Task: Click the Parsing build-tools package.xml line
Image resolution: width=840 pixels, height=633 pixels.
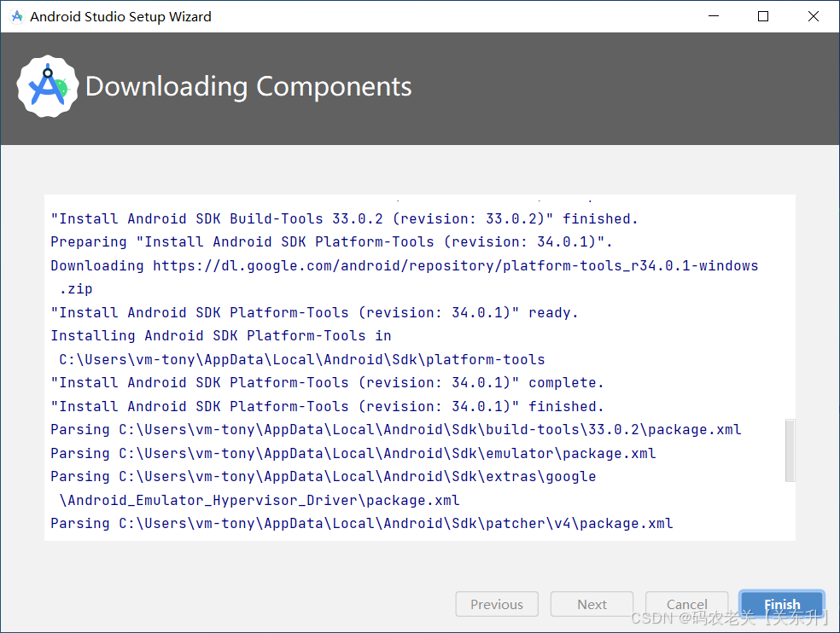Action: tap(396, 429)
